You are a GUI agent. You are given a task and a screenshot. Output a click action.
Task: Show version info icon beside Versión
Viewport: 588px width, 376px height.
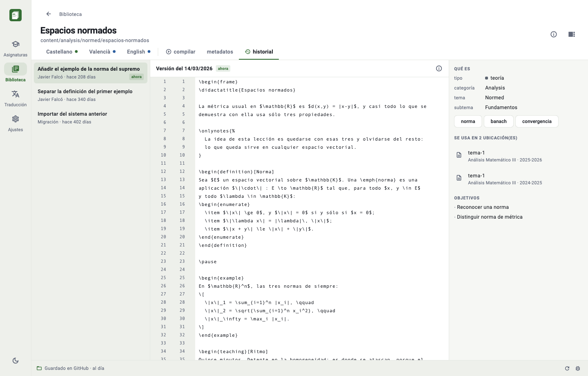pyautogui.click(x=439, y=69)
